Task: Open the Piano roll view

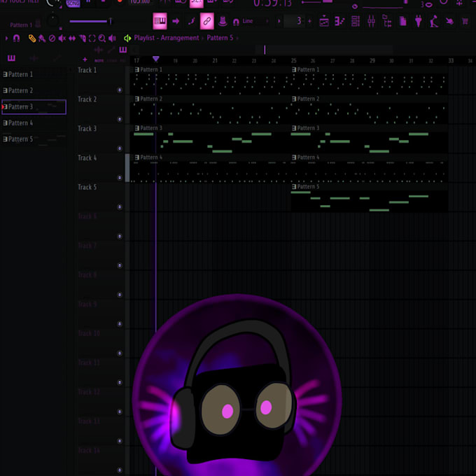Action: (339, 21)
